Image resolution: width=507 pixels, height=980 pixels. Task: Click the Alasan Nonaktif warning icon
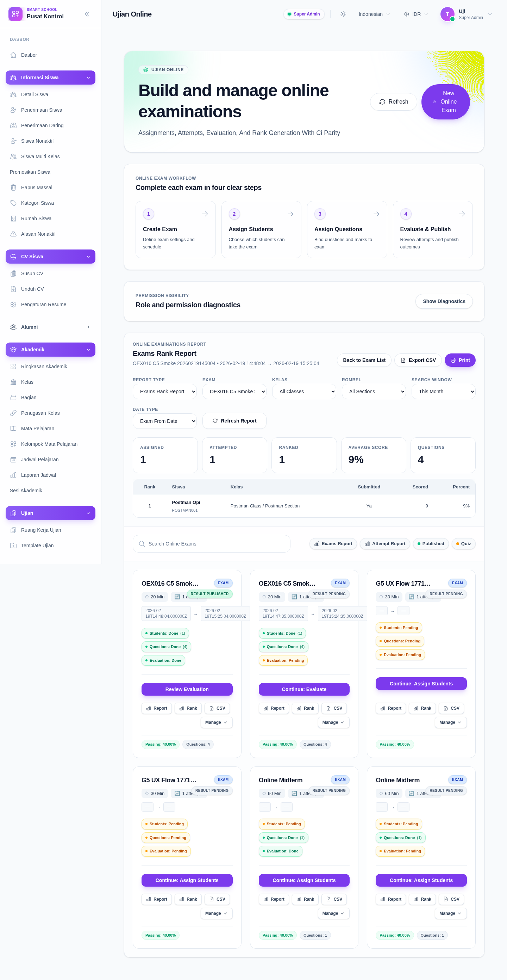coord(13,234)
